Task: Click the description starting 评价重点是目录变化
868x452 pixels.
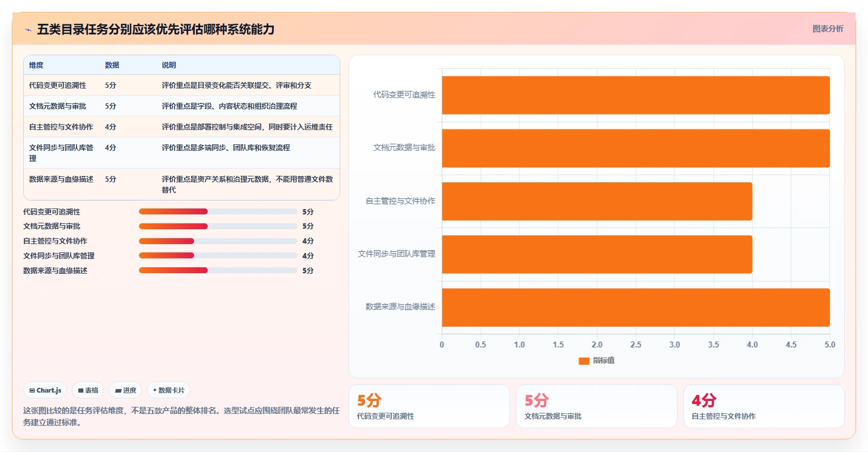Action: coord(237,86)
